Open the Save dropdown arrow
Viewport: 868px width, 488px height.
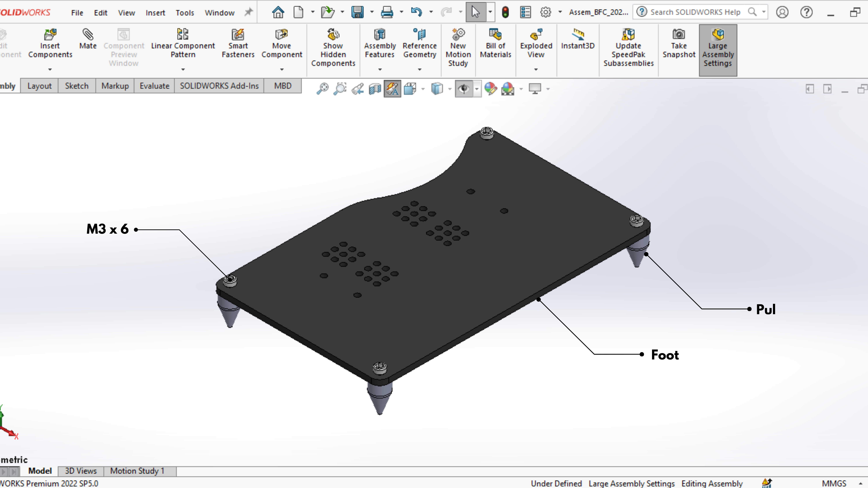372,12
